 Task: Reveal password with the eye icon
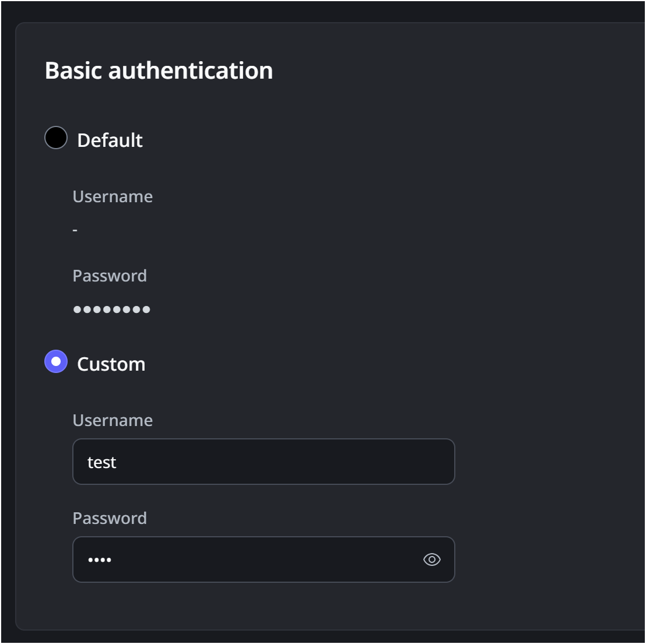[431, 559]
